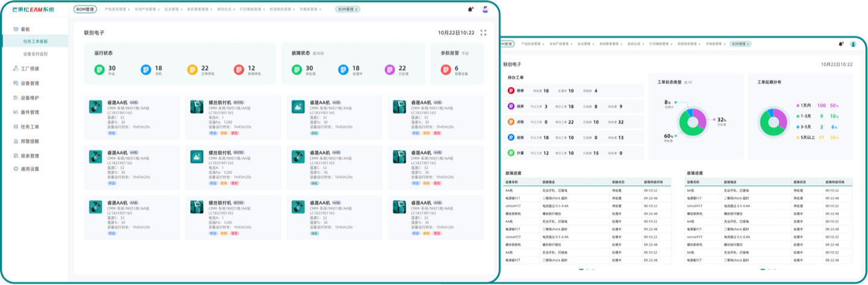Click the 任务工单 clipboard icon in sidebar
868x285 pixels.
tap(16, 127)
